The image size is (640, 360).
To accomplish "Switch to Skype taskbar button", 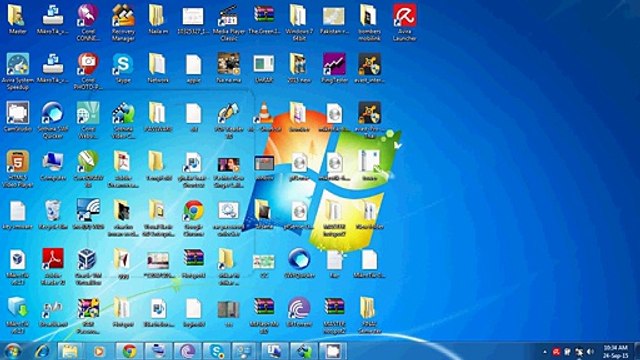I will coord(216,351).
